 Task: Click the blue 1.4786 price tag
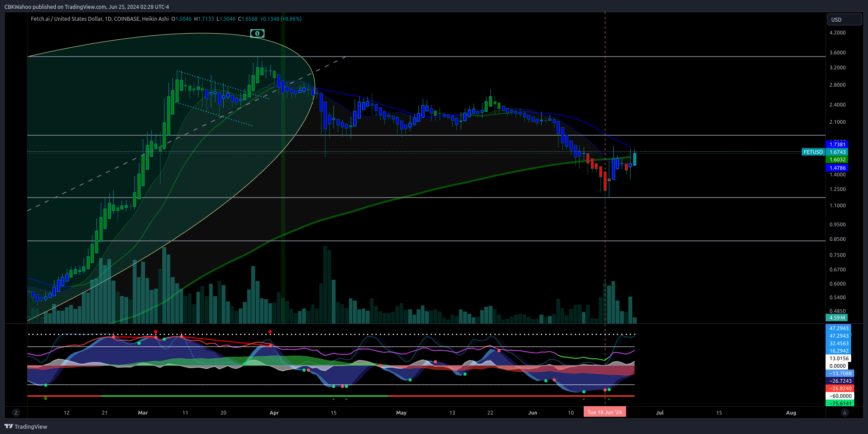tap(837, 168)
